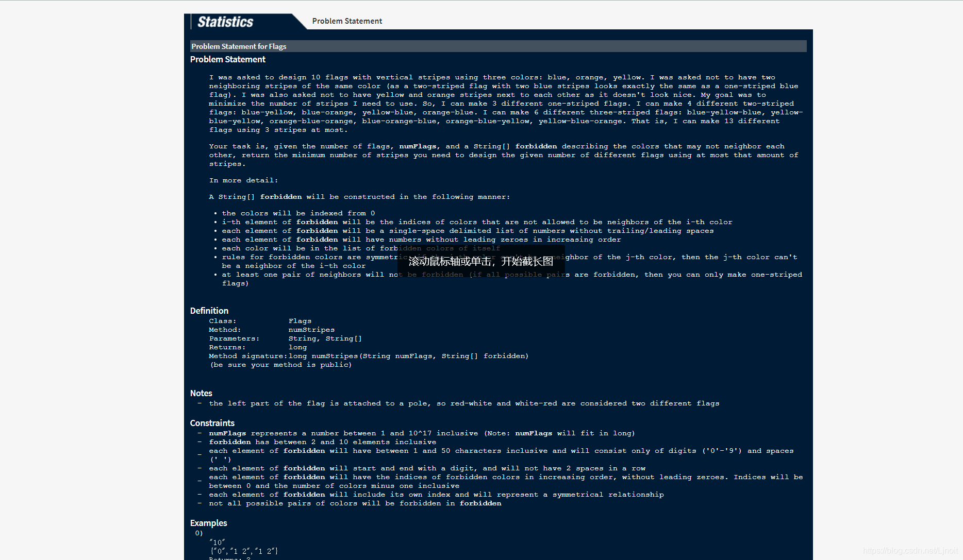Image resolution: width=963 pixels, height=560 pixels.
Task: Click constraint 'not all possible pairs of colors'
Action: click(x=355, y=503)
